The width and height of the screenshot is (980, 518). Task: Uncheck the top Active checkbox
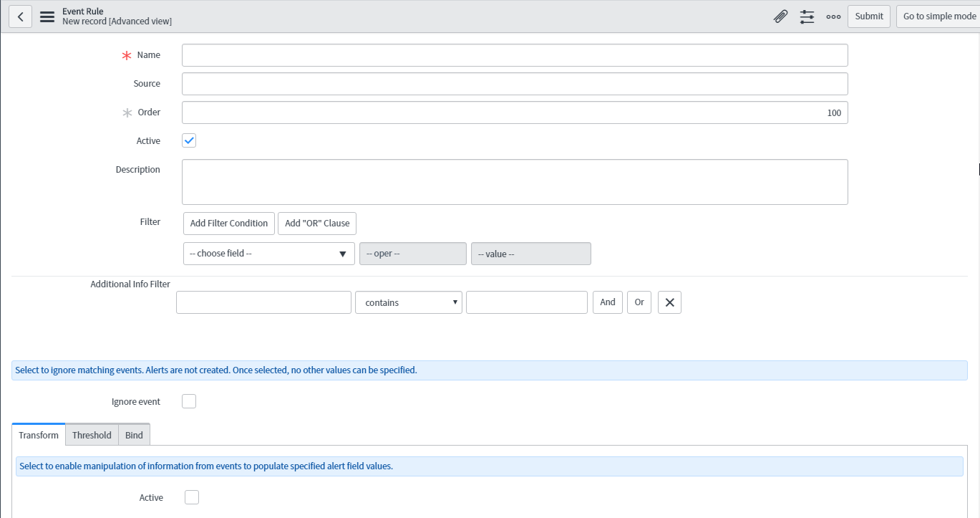pyautogui.click(x=189, y=141)
